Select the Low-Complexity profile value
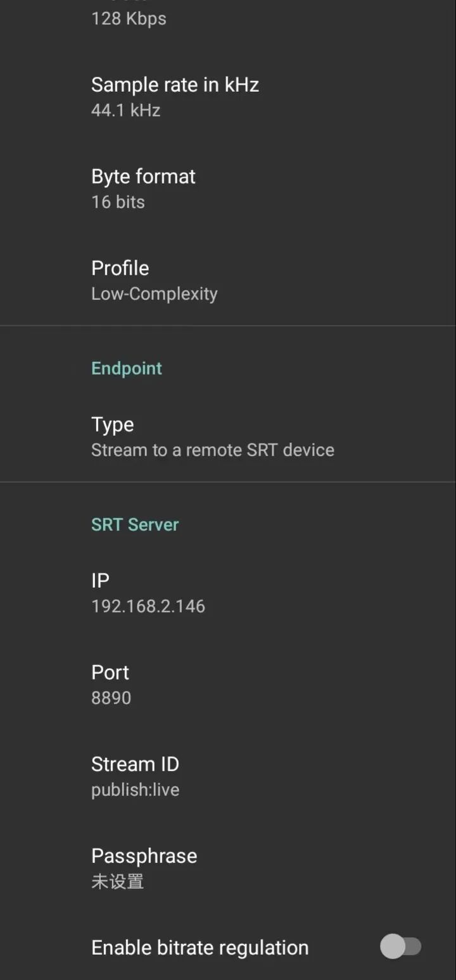The height and width of the screenshot is (980, 456). point(154,294)
